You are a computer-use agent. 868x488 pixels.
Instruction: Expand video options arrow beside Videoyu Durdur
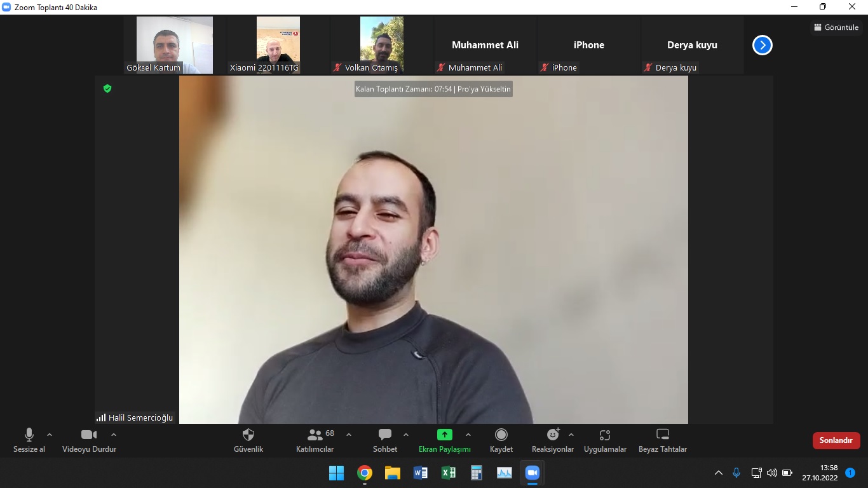114,435
